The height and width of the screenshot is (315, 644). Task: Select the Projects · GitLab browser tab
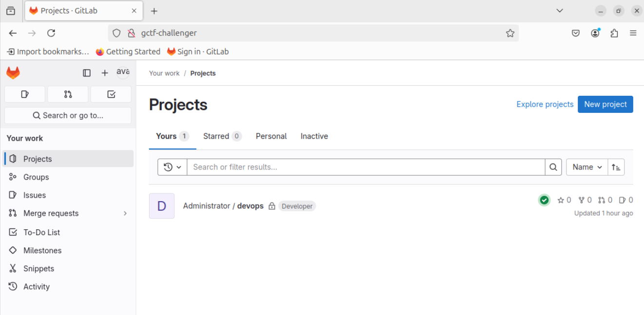click(x=84, y=11)
